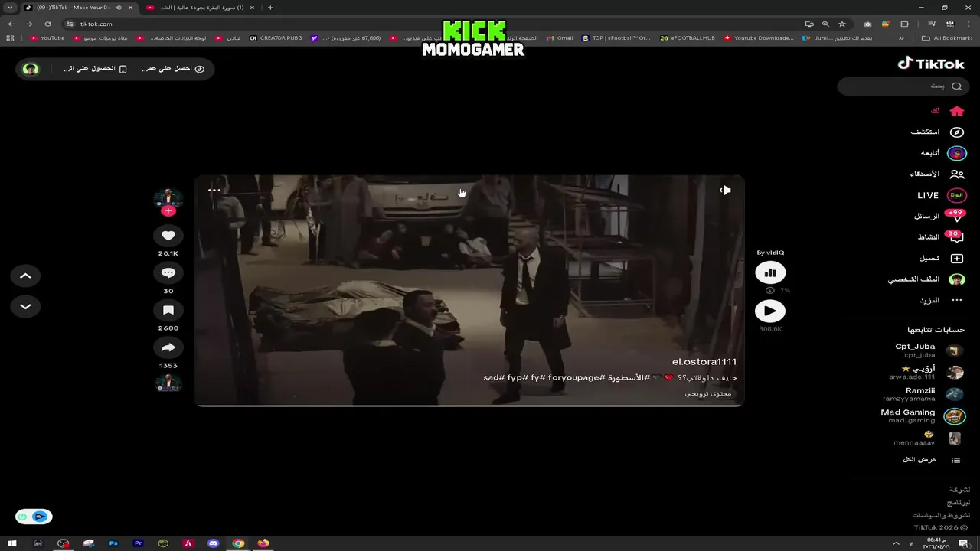Go to next video with down chevron
Image resolution: width=980 pixels, height=551 pixels.
25,306
